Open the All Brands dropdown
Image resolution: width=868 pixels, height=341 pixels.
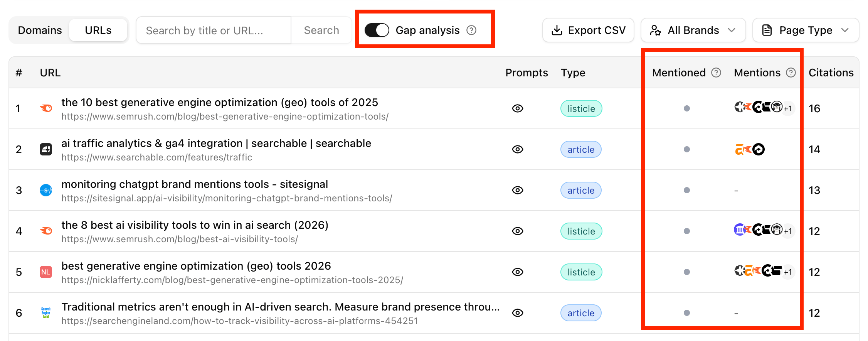click(693, 30)
